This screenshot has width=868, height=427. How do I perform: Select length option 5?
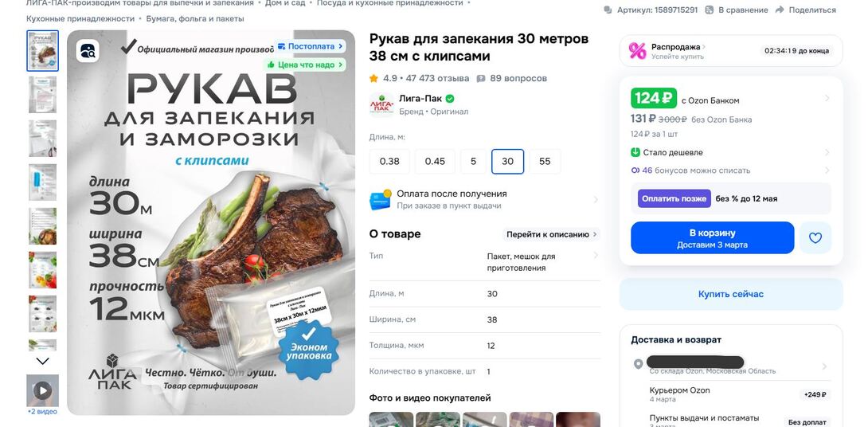pos(473,162)
